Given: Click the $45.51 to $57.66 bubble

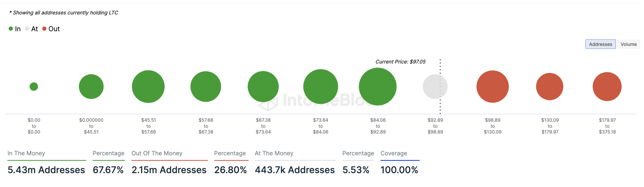Looking at the screenshot, I should (x=148, y=87).
